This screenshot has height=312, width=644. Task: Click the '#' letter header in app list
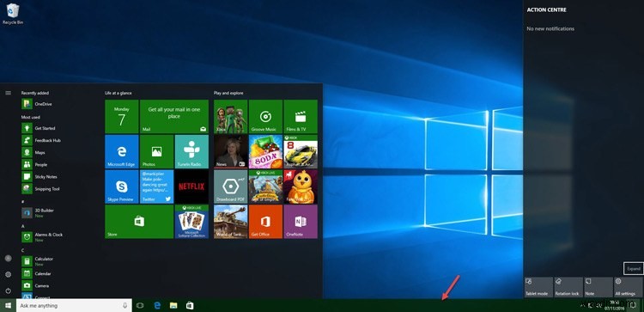pos(22,201)
